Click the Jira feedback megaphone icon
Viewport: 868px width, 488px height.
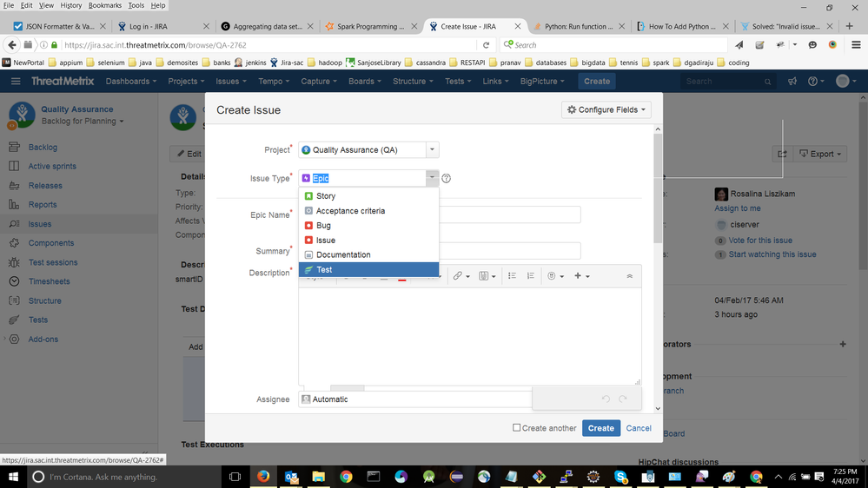click(x=792, y=82)
